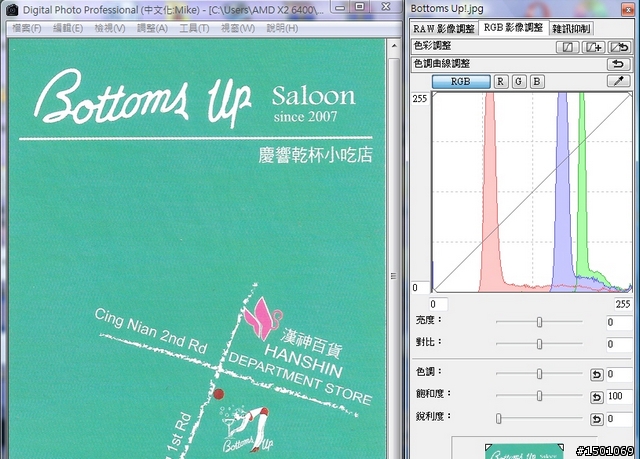This screenshot has width=640, height=459.
Task: Open the 檢視(V) menu
Action: [x=110, y=28]
